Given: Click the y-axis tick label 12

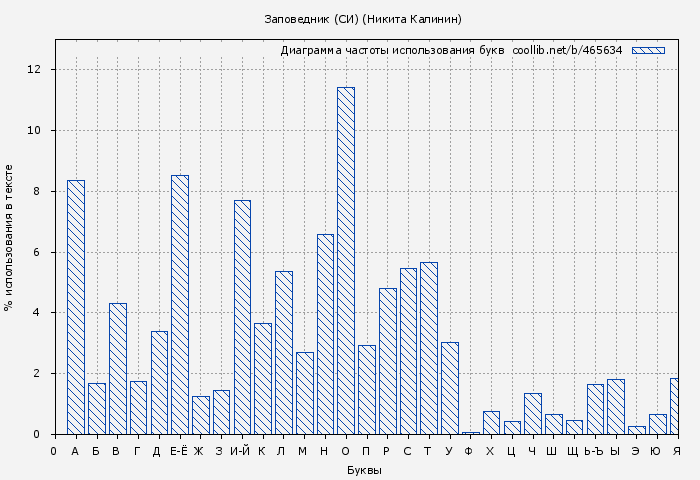Looking at the screenshot, I should [x=34, y=69].
